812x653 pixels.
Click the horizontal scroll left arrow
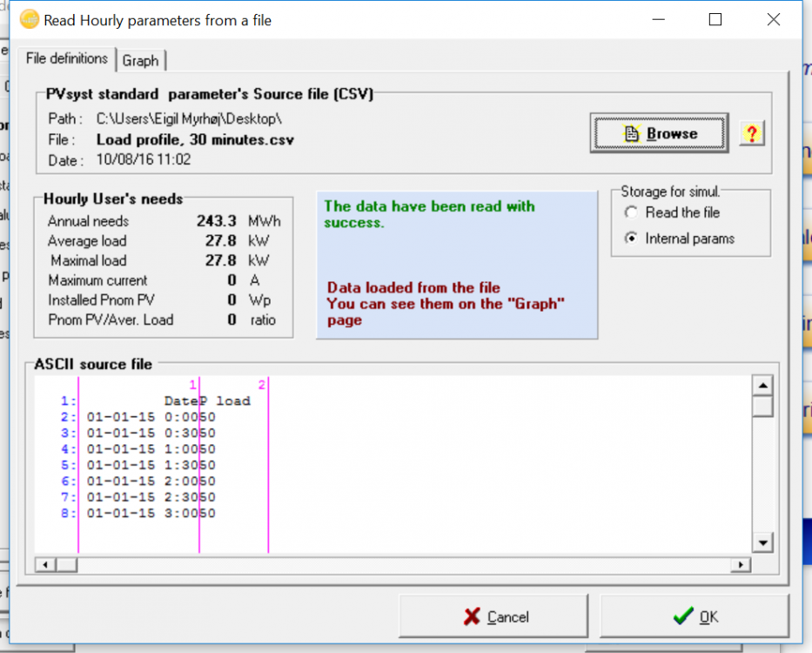click(x=42, y=565)
